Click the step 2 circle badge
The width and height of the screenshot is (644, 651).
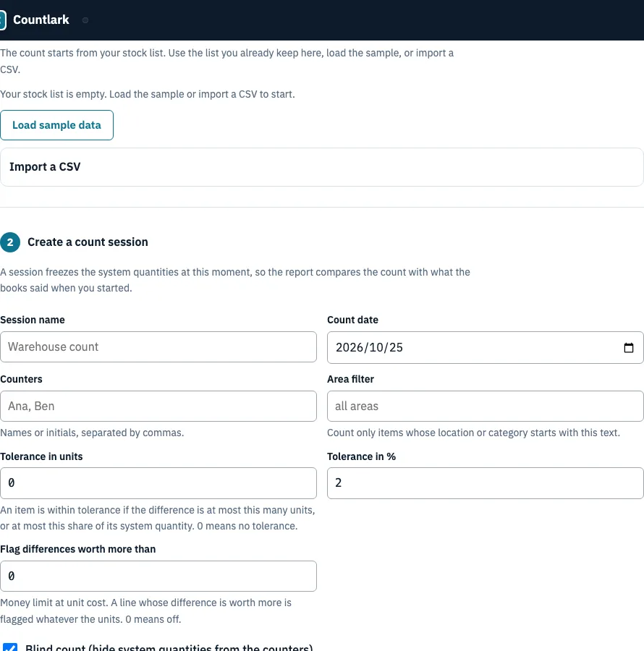point(10,242)
